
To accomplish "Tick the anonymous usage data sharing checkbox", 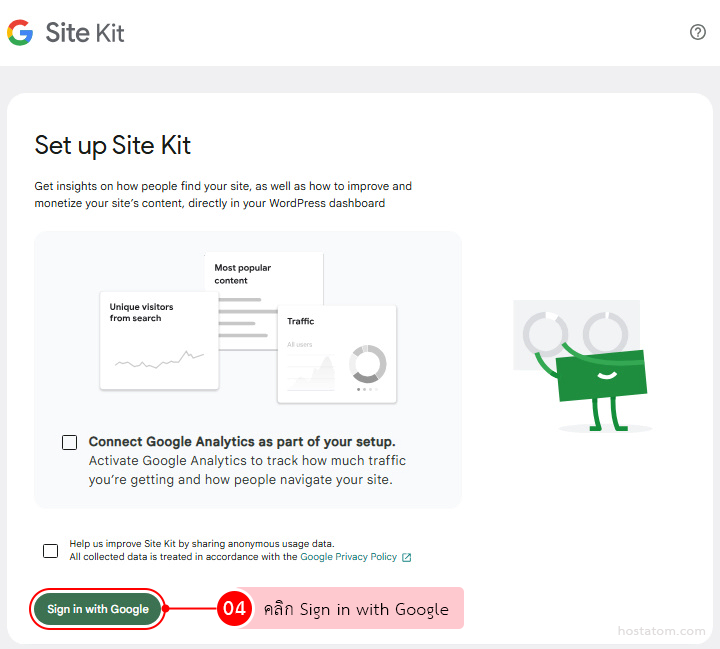I will tap(51, 550).
